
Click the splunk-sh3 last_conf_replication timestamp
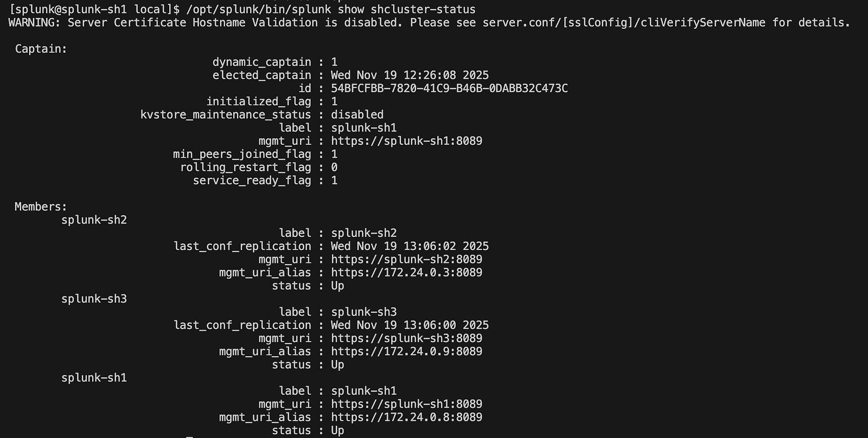pyautogui.click(x=410, y=325)
